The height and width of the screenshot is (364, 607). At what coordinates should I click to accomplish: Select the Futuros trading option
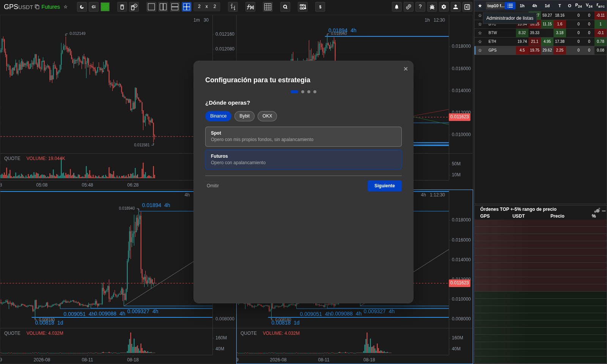303,160
